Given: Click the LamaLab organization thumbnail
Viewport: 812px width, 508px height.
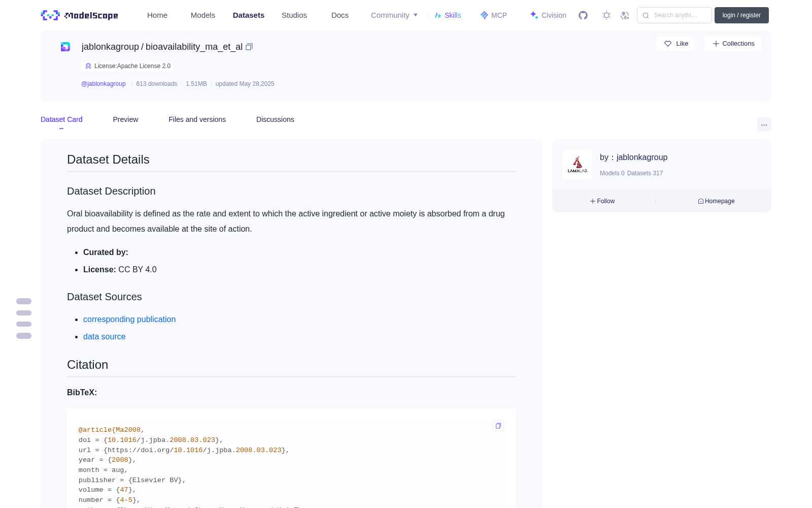Looking at the screenshot, I should click(578, 165).
